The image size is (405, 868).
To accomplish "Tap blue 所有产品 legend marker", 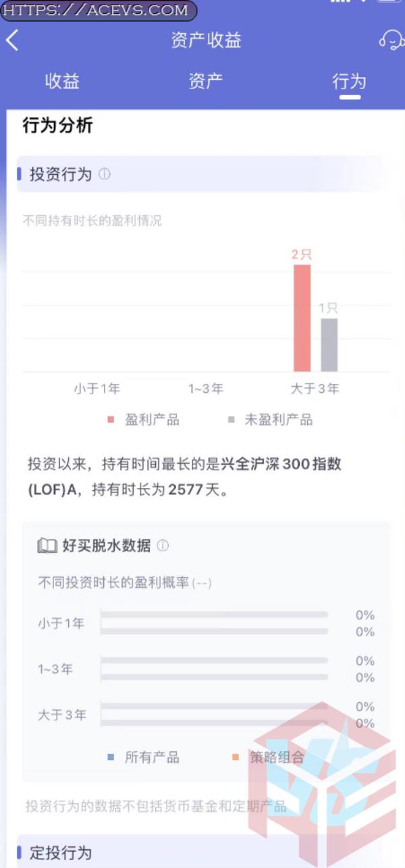I will 111,757.
